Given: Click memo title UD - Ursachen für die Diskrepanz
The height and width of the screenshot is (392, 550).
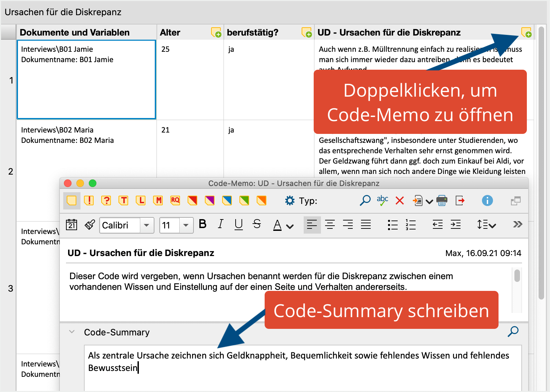Looking at the screenshot, I should pos(141,253).
